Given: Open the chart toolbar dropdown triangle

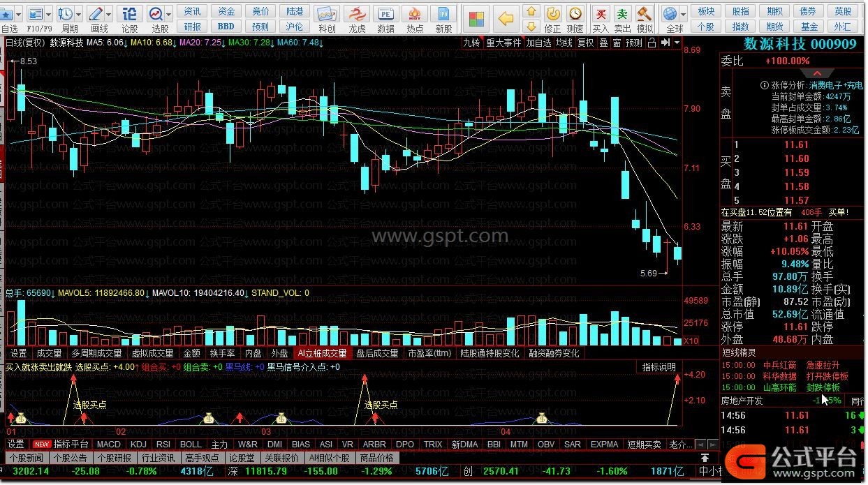Looking at the screenshot, I should pos(676,43).
